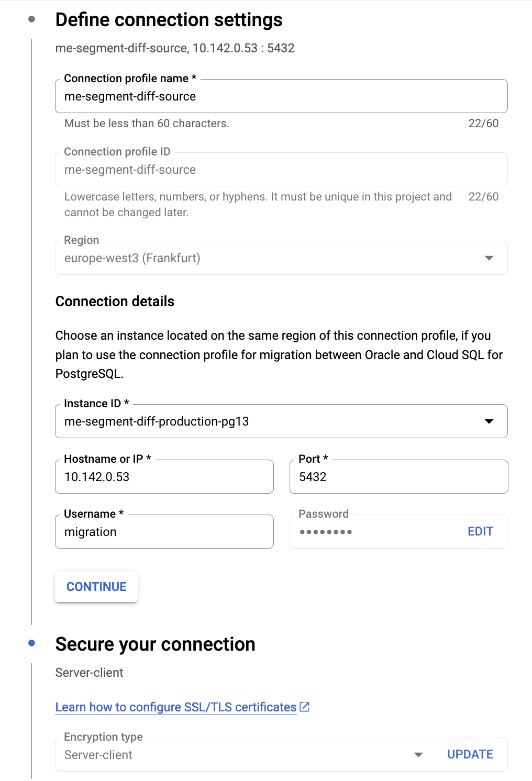
Task: Click the 'Secure your connection' section heading
Action: (155, 643)
